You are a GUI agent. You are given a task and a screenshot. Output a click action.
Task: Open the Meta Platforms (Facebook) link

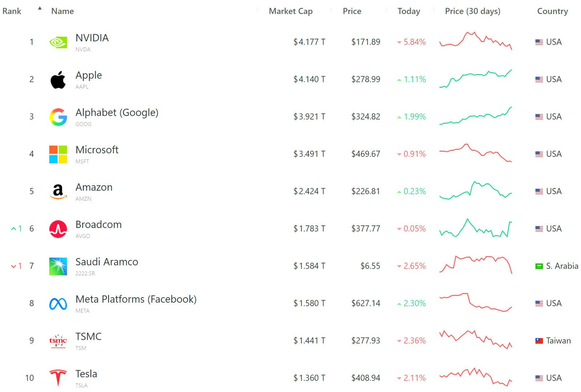[136, 299]
